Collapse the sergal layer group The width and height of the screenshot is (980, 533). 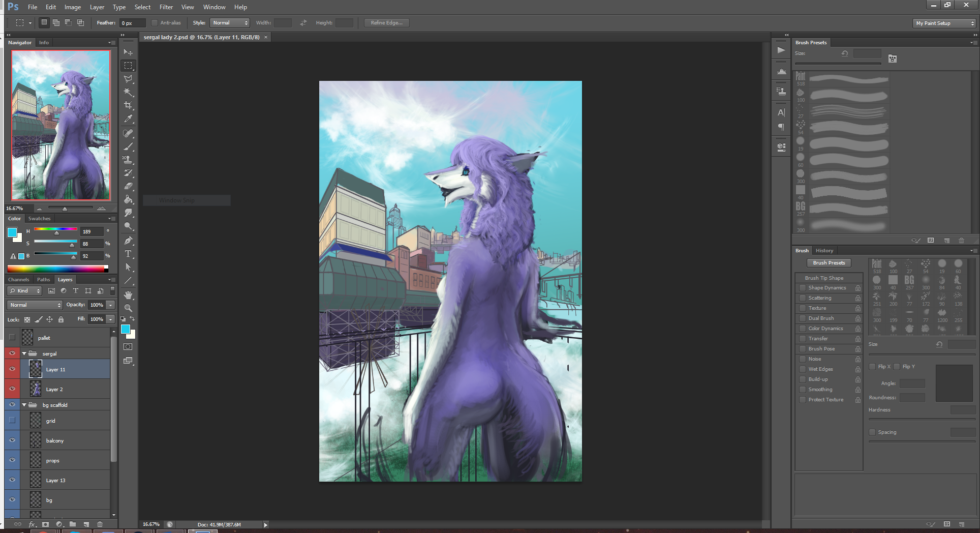pyautogui.click(x=24, y=353)
